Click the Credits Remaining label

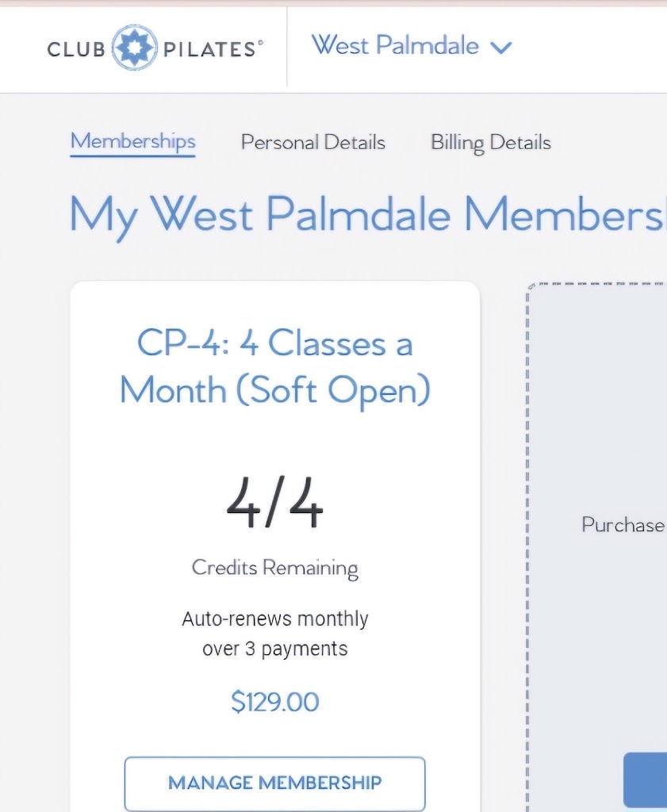click(x=274, y=568)
